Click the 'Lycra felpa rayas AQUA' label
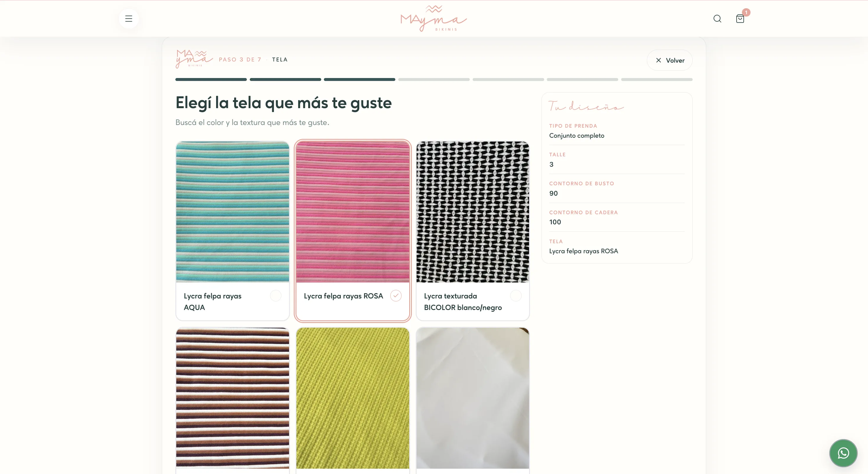The width and height of the screenshot is (868, 474). click(213, 302)
